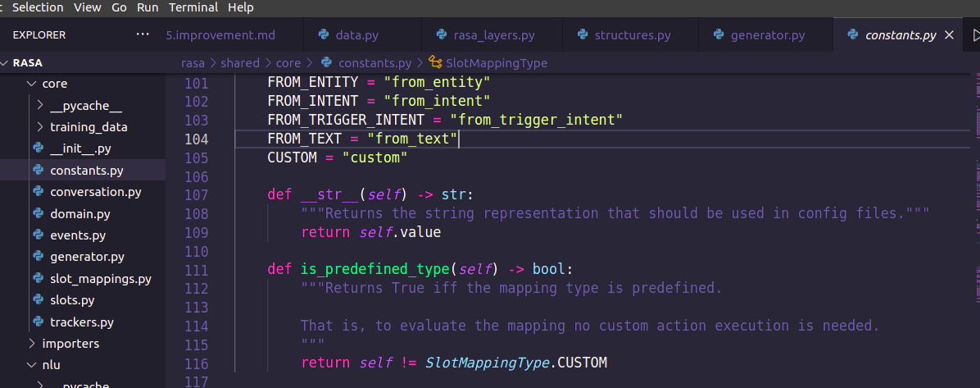The width and height of the screenshot is (980, 388).
Task: Click SlotMappingType.CUSTOM in return statement
Action: pos(516,363)
